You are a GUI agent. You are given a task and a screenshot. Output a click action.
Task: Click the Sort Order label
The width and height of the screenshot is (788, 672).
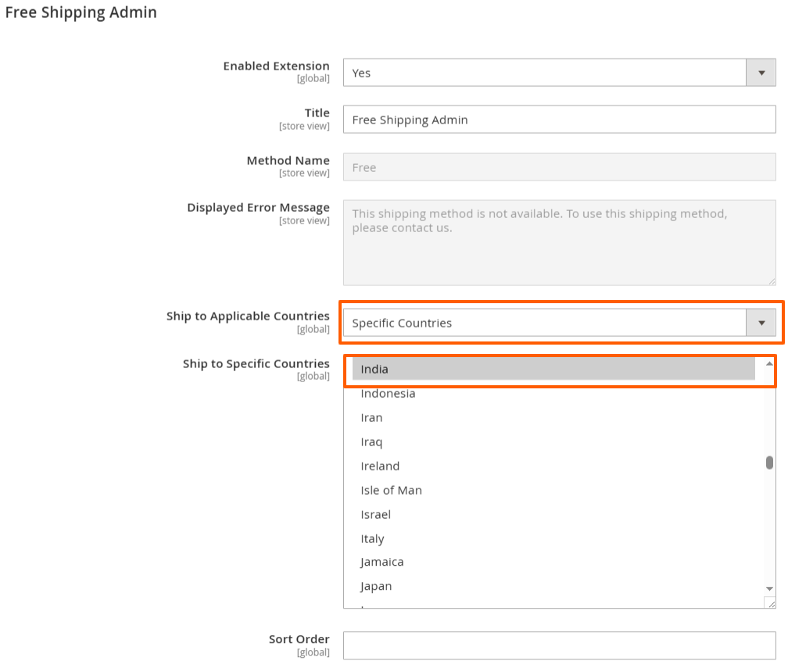click(299, 639)
